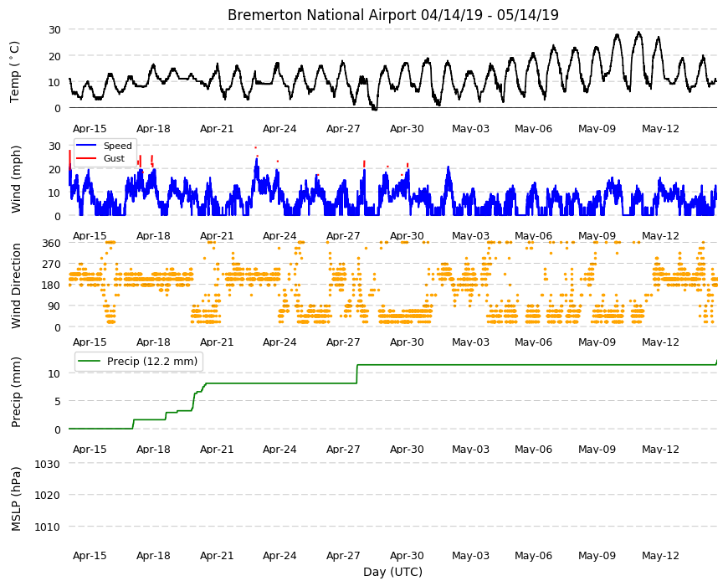Image resolution: width=728 pixels, height=586 pixels.
Task: Click the MSLP (hPa) axis label
Action: 16,499
